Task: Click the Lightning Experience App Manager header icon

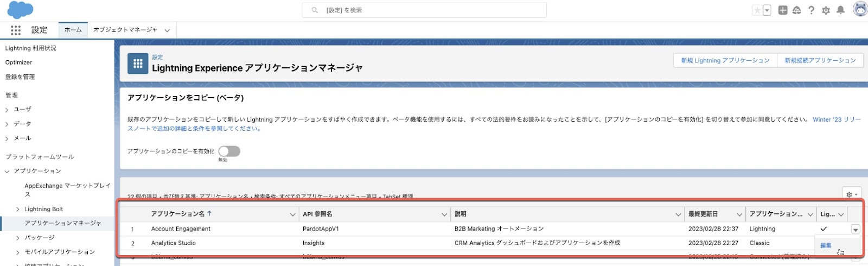Action: pos(138,64)
